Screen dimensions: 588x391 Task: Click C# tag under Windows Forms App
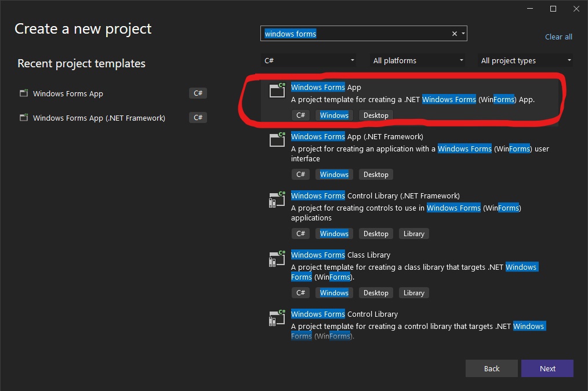(x=300, y=115)
